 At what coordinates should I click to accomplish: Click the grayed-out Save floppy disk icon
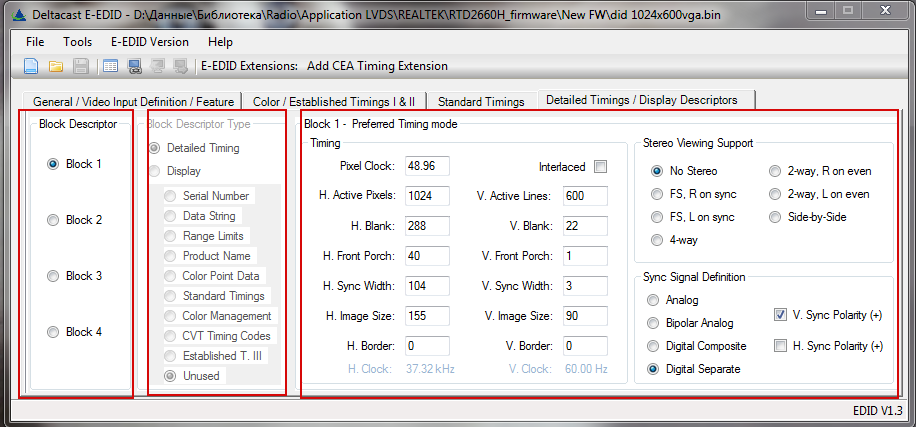click(81, 66)
